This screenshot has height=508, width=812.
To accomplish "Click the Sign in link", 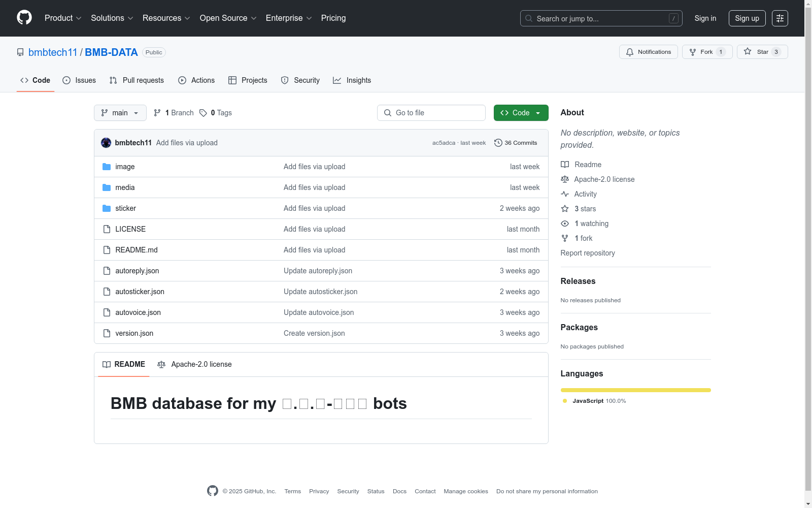I will pos(705,18).
